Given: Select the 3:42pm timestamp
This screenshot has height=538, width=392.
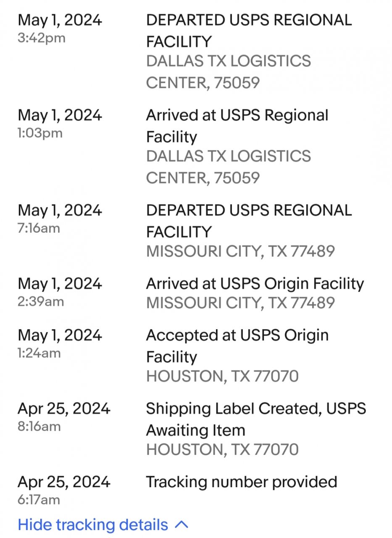Looking at the screenshot, I should pyautogui.click(x=42, y=38).
